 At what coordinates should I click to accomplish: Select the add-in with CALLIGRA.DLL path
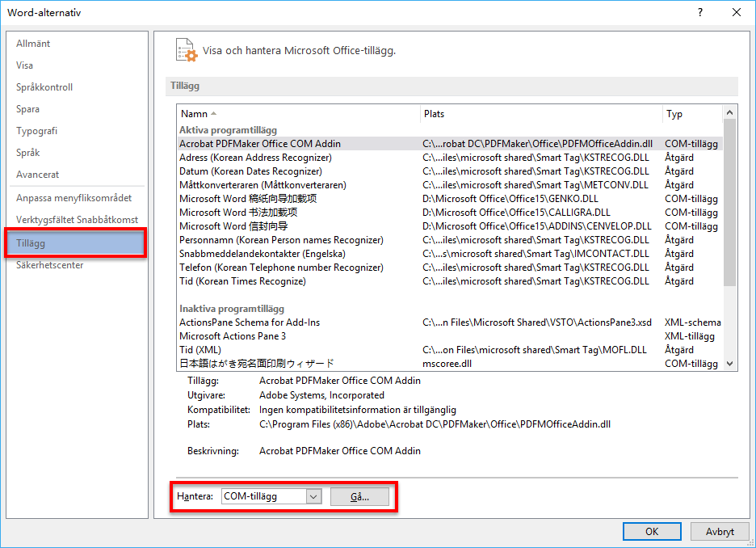pos(450,213)
